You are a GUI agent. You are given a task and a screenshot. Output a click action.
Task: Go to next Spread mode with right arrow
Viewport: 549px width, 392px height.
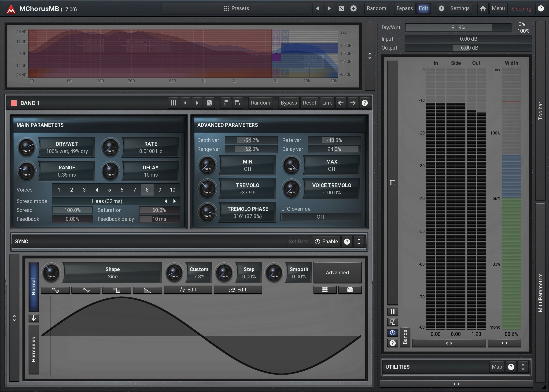[175, 201]
